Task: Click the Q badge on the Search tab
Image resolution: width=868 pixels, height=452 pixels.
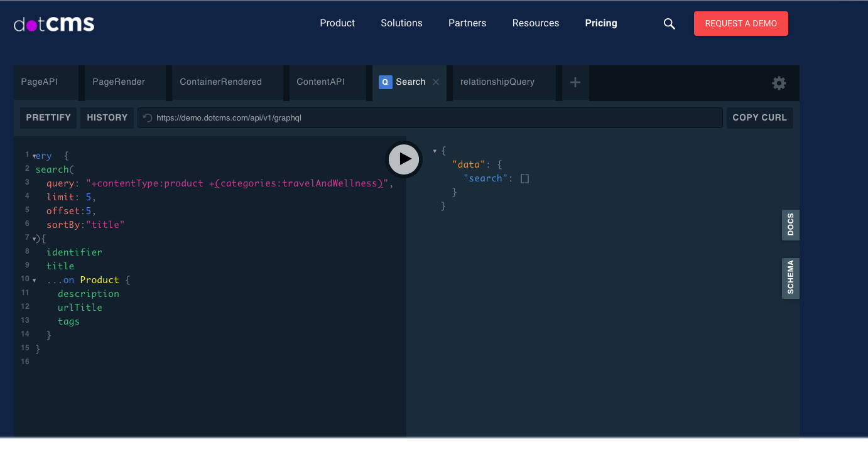Action: click(x=385, y=82)
